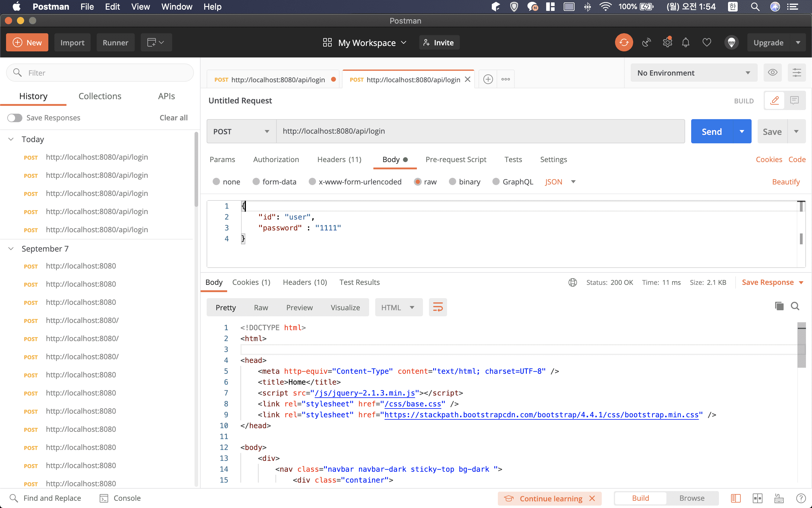Click Clear all history

173,118
